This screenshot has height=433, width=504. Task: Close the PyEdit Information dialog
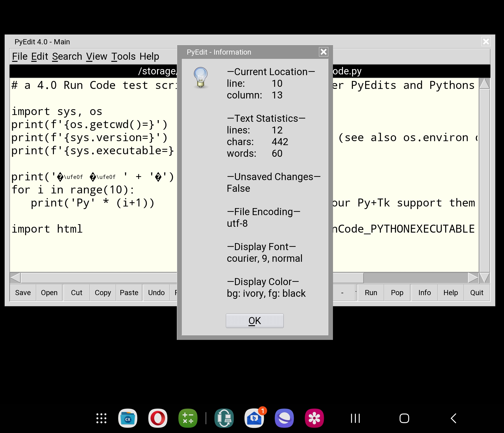[323, 52]
